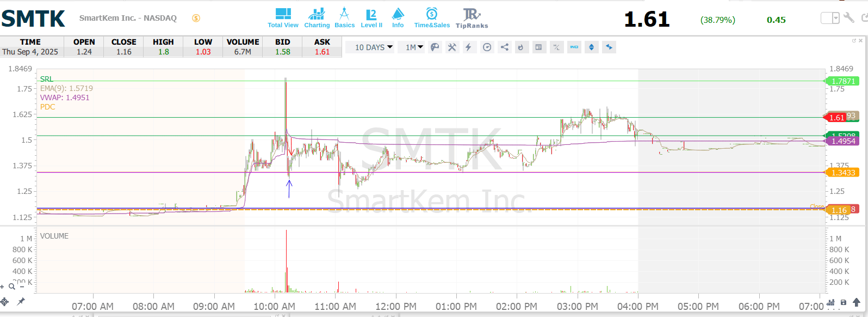
Task: Click the gold dollar coin icon
Action: coord(196,18)
